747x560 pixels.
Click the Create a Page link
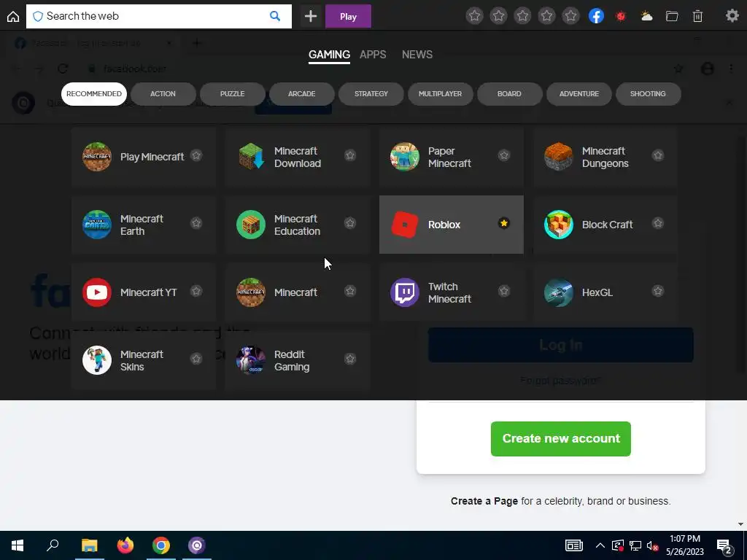click(x=484, y=501)
